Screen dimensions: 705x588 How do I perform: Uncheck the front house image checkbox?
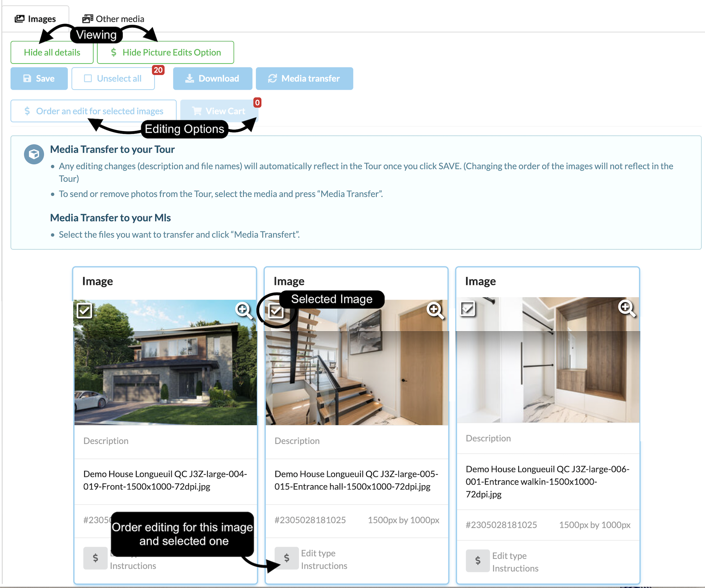tap(84, 310)
